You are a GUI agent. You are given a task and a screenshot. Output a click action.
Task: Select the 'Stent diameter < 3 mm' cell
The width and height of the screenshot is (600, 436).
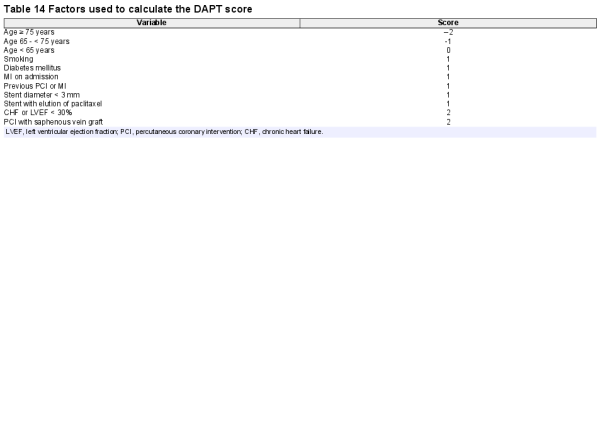coord(42,95)
